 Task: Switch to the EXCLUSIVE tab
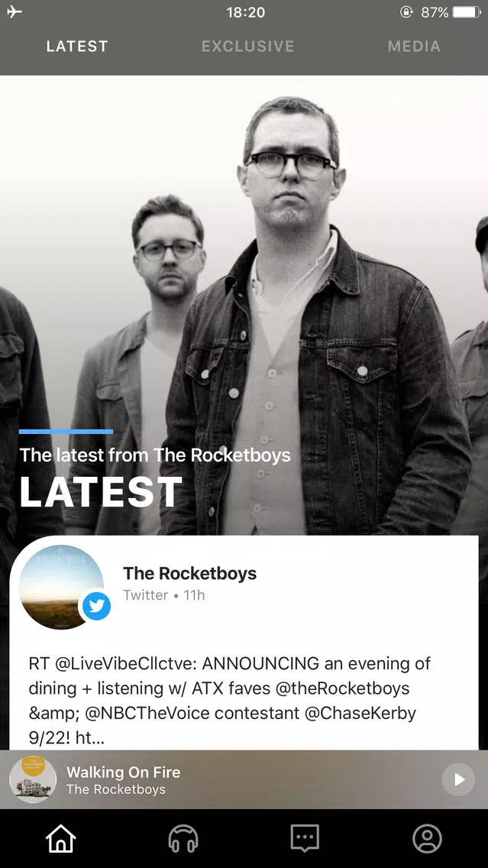[x=248, y=47]
